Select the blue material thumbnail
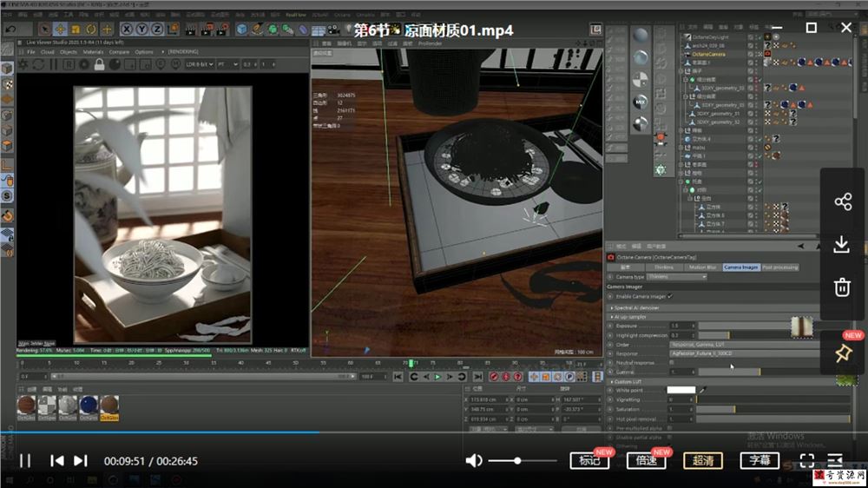 (89, 406)
